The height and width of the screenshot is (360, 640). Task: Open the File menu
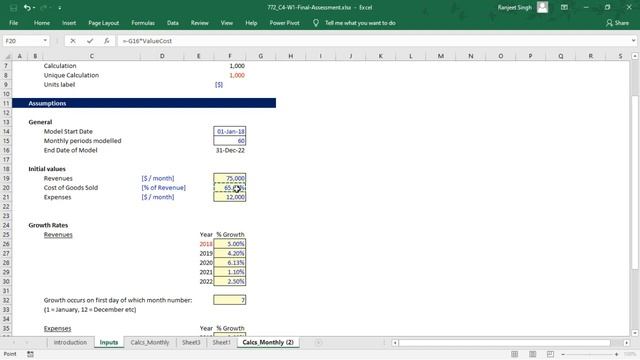click(13, 23)
